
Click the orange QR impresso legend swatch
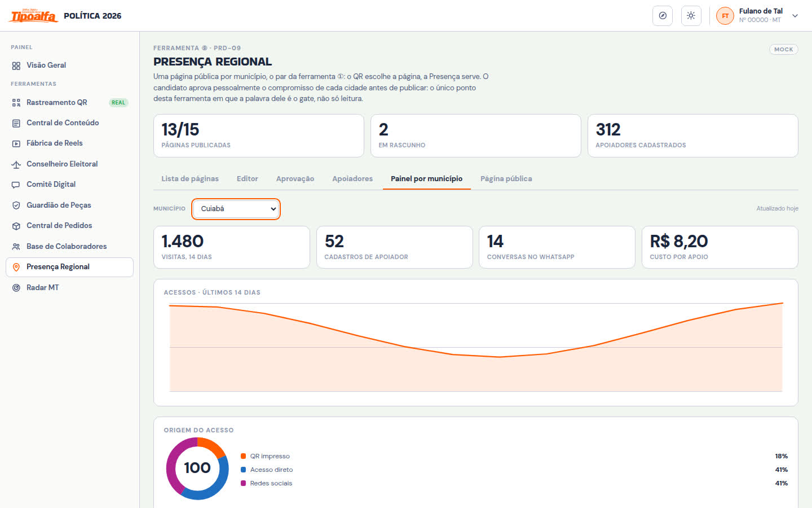click(x=243, y=456)
